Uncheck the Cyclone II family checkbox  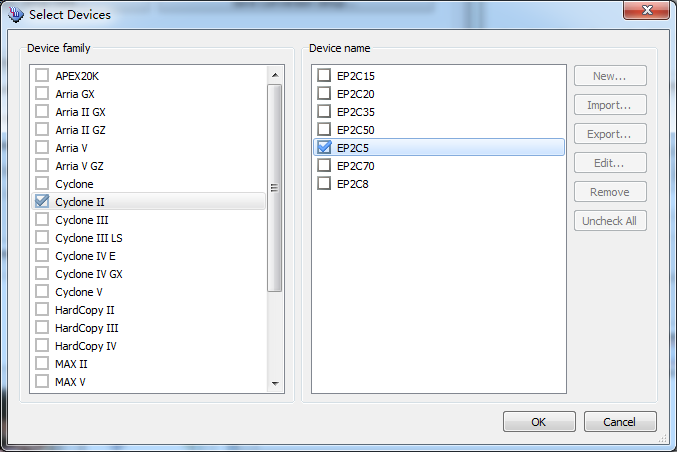click(42, 202)
